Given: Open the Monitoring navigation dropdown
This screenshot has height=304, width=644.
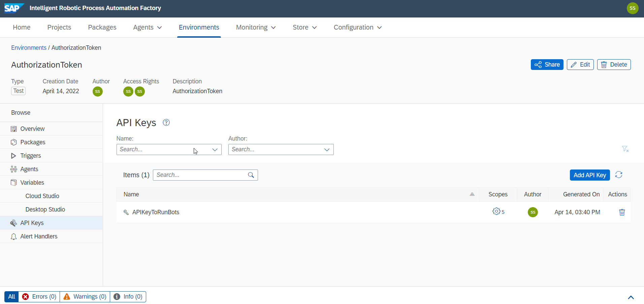Looking at the screenshot, I should (x=256, y=27).
